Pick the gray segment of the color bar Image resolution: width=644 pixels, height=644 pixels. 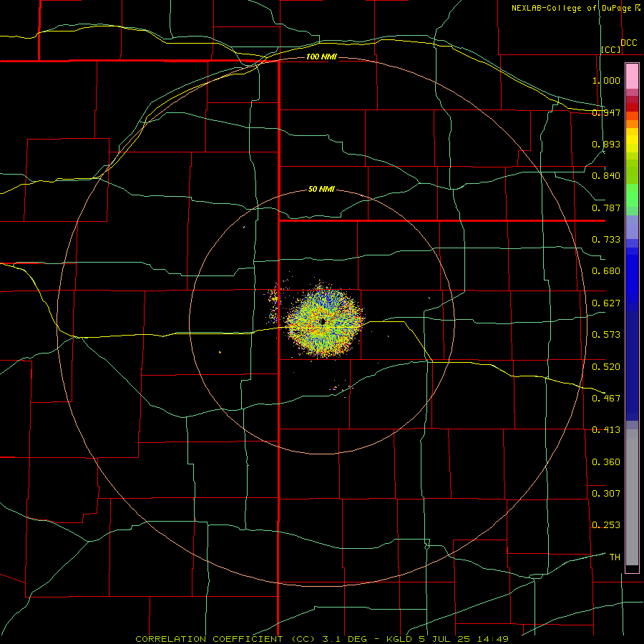click(x=632, y=497)
